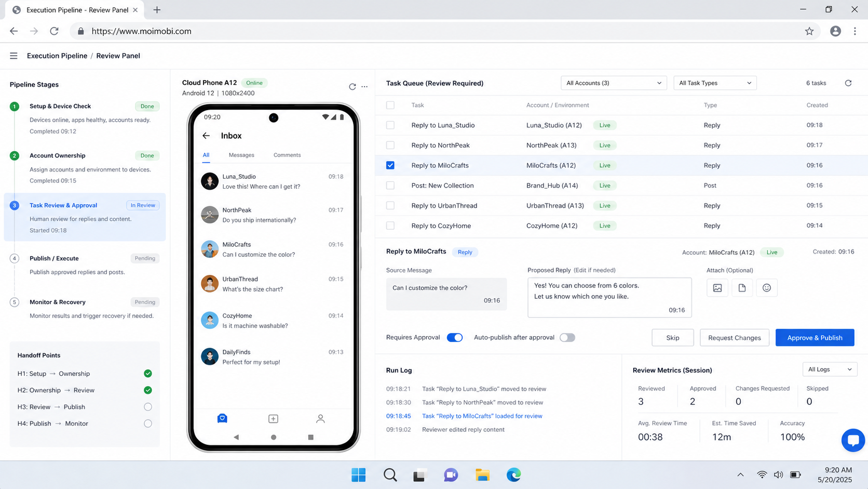Screen dimensions: 868x489
Task: Open the hamburger navigation menu
Action: (x=13, y=56)
